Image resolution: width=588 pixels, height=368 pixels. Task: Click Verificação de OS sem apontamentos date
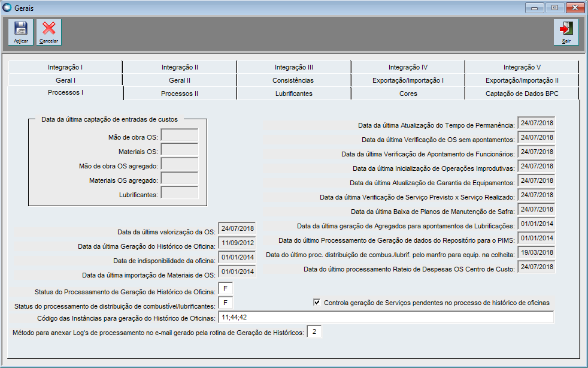537,137
